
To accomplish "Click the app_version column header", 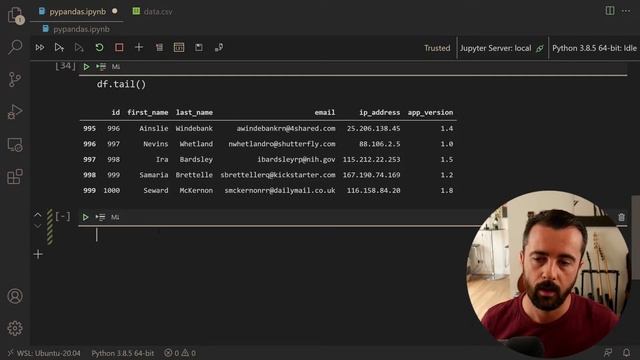I will 430,112.
